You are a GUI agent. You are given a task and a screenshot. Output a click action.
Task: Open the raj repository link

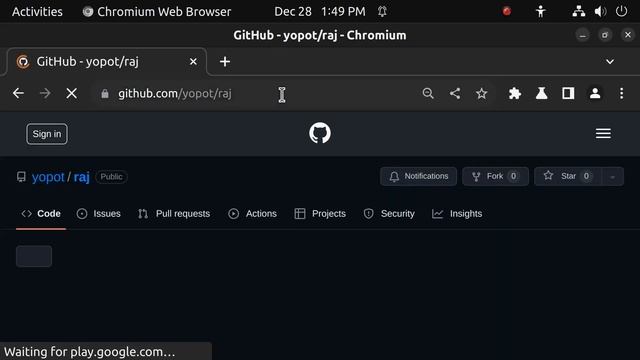(x=82, y=177)
